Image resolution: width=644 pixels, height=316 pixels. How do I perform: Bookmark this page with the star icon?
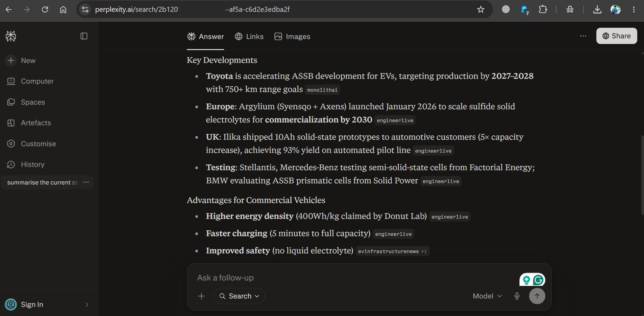click(x=481, y=9)
